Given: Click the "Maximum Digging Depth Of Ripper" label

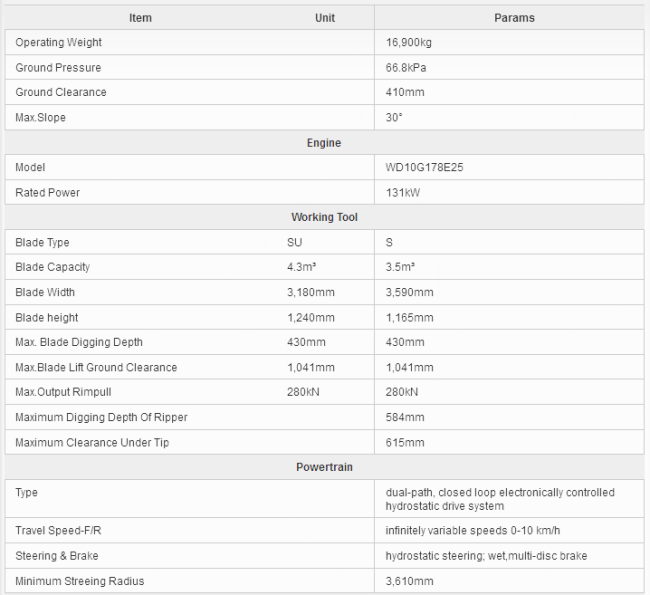Looking at the screenshot, I should tap(101, 417).
